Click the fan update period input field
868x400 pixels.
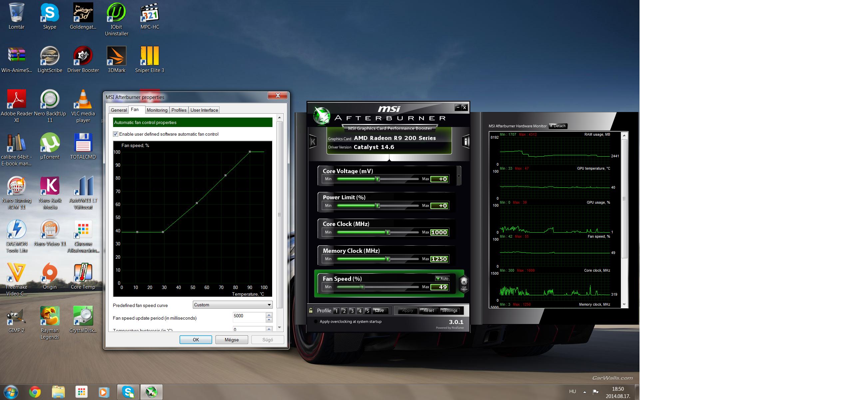coord(249,317)
